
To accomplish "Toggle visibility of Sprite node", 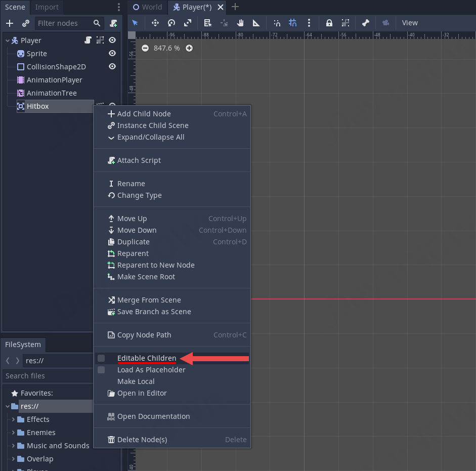I will click(112, 53).
